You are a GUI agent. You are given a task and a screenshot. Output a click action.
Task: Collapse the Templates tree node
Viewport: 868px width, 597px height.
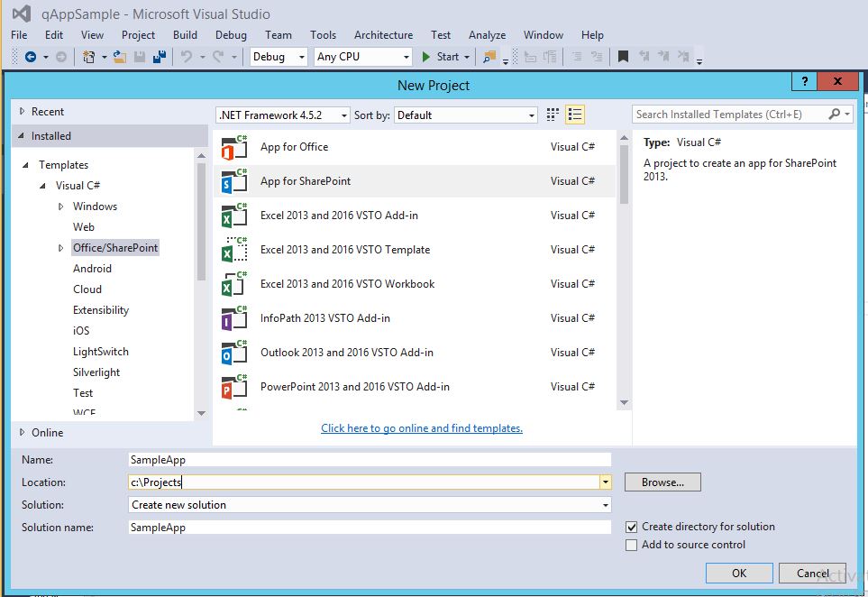click(25, 165)
